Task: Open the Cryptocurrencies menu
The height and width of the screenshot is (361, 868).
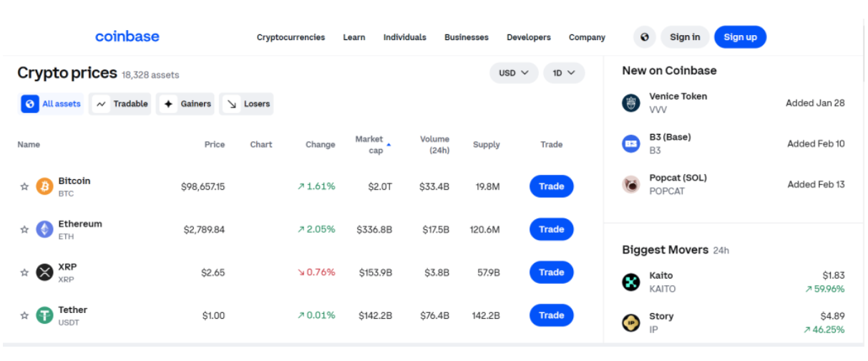Action: 291,37
